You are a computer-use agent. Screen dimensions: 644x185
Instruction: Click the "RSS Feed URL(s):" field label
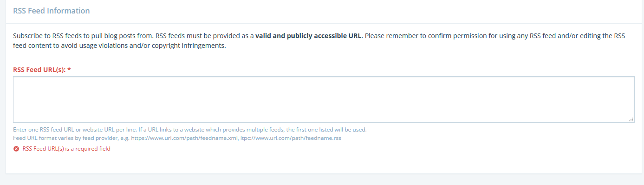[x=39, y=70]
